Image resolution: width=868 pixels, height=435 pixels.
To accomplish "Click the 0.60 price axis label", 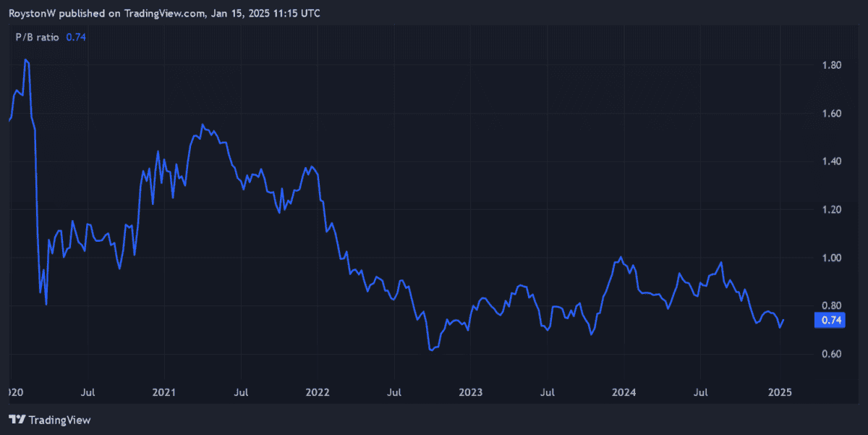I will (x=832, y=354).
